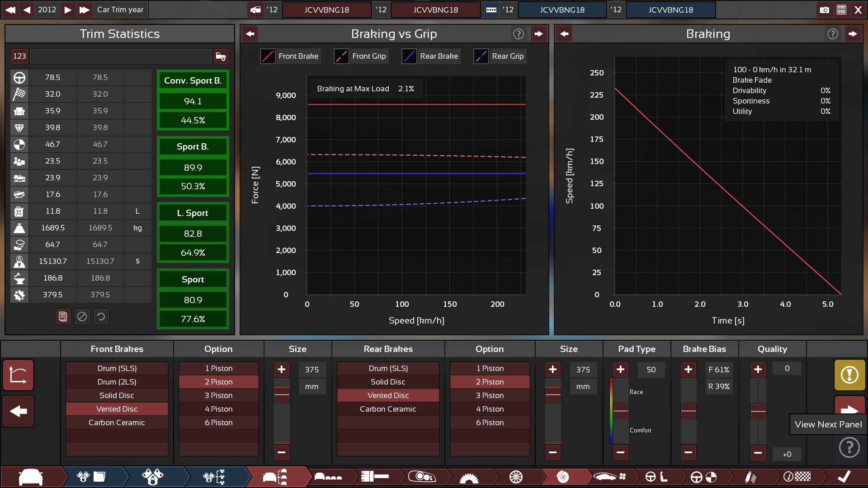868x488 pixels.
Task: Click the undo comparison arrow icon
Action: click(101, 317)
